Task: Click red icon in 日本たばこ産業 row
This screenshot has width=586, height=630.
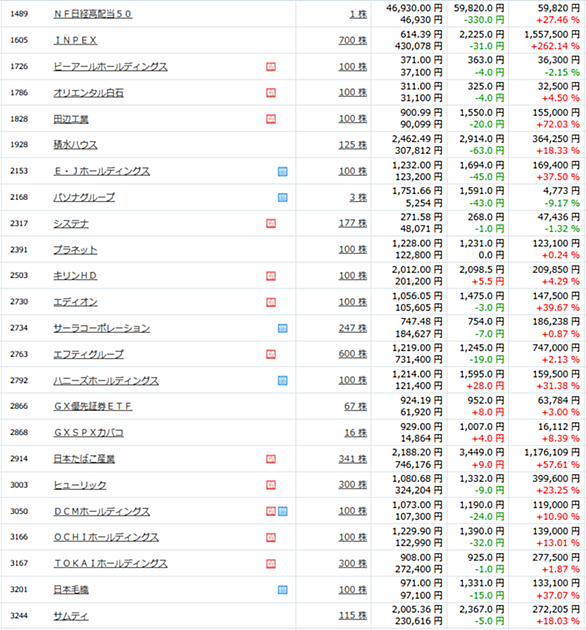Action: [271, 459]
